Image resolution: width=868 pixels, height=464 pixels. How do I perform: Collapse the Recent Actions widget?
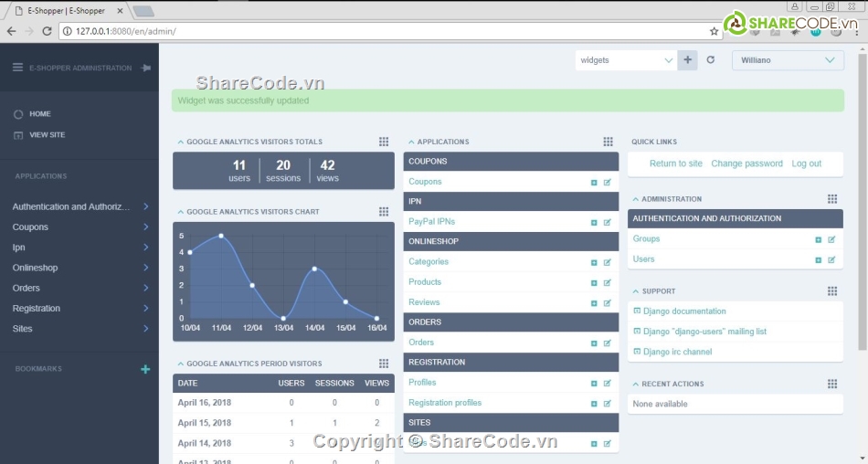coord(636,384)
